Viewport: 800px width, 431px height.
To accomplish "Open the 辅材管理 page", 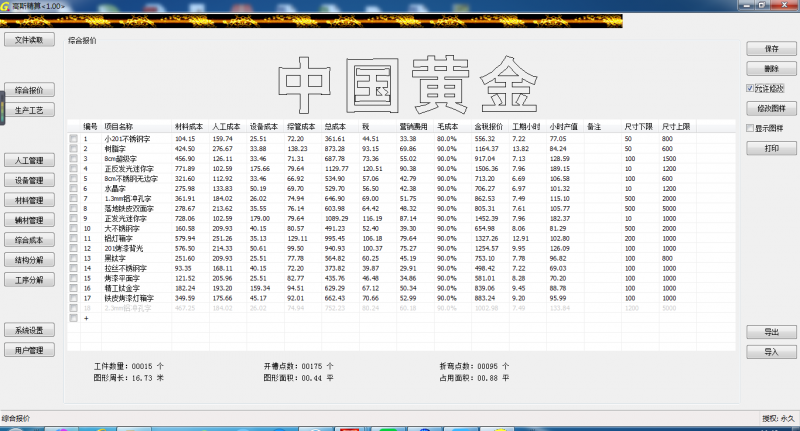I will (29, 220).
